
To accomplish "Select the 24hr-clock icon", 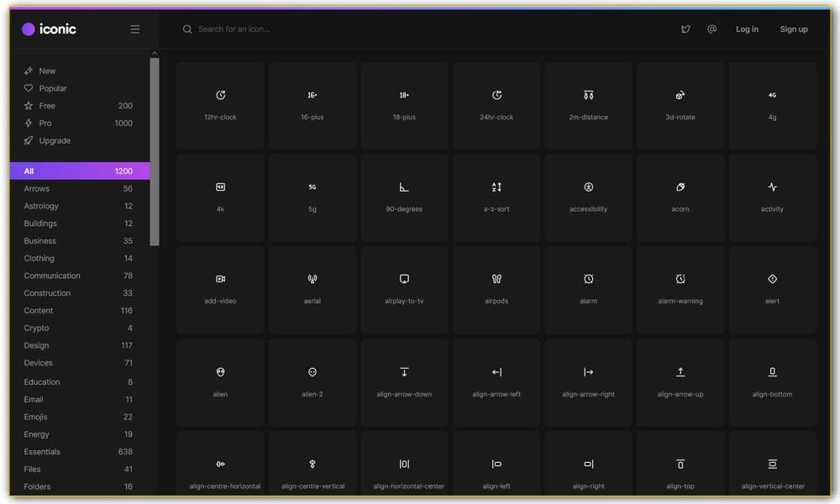I will click(496, 105).
